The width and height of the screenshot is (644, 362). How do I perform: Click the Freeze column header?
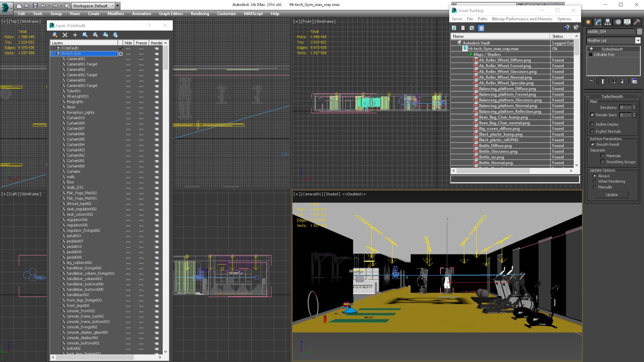(x=141, y=43)
